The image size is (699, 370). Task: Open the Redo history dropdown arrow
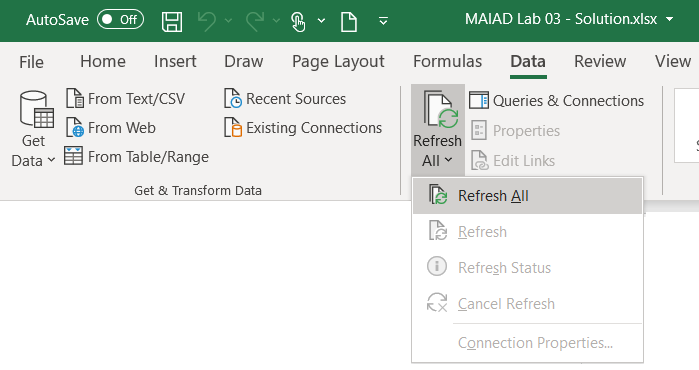pyautogui.click(x=276, y=21)
